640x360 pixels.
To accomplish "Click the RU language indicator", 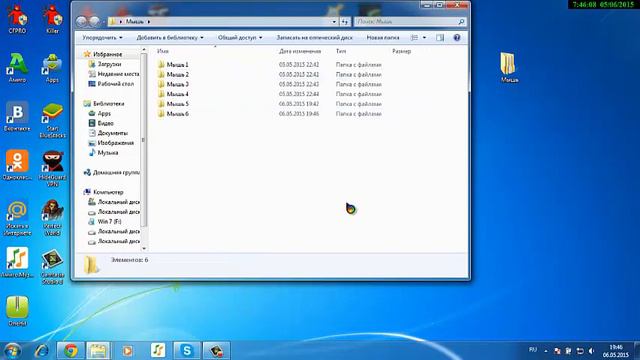I will (x=533, y=350).
